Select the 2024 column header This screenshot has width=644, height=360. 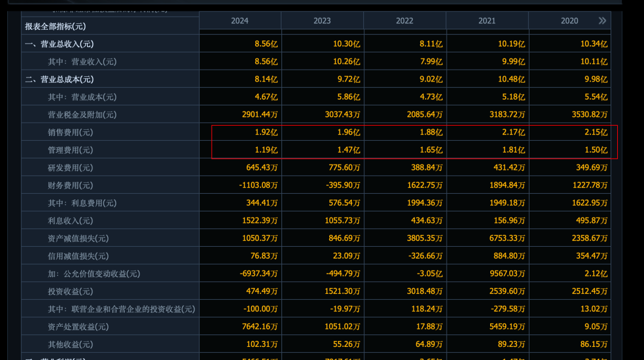click(240, 21)
